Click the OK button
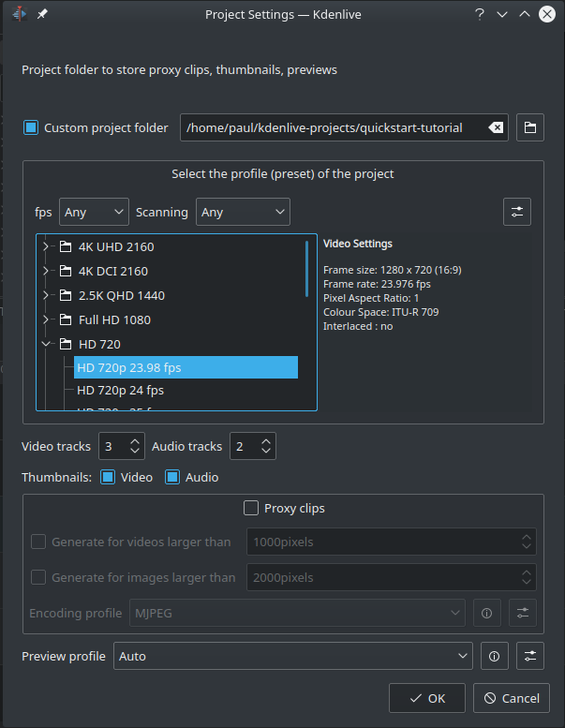 [x=426, y=698]
